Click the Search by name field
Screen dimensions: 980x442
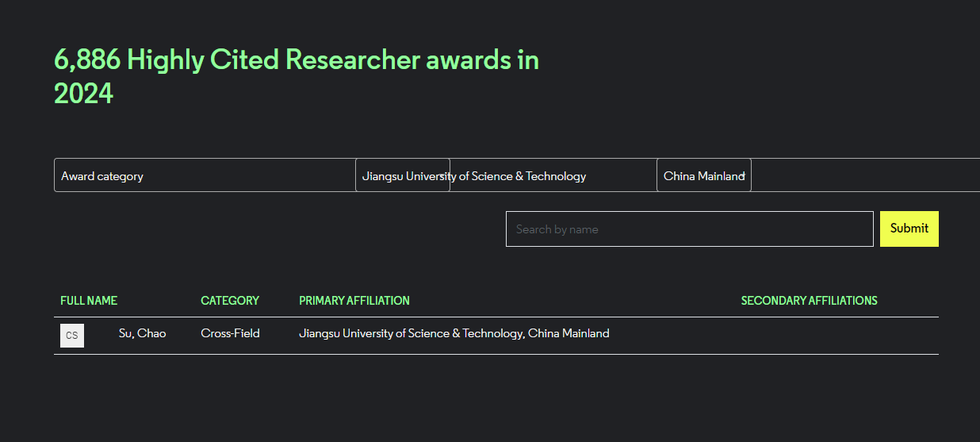click(x=689, y=229)
